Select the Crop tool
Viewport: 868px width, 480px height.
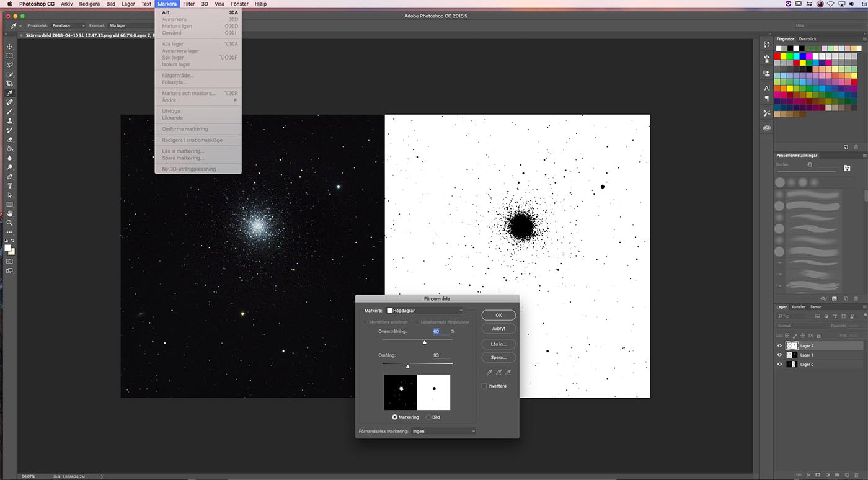(x=9, y=83)
